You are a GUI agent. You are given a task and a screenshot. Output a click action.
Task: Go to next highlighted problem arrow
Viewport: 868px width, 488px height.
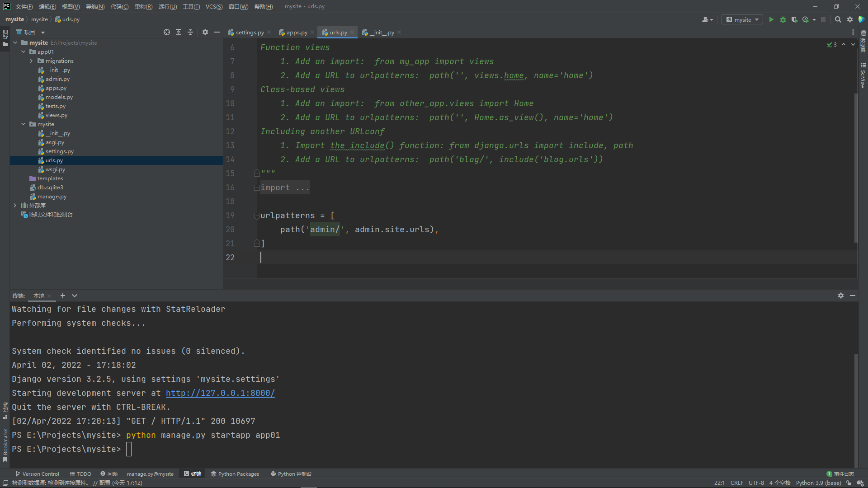[x=853, y=44]
